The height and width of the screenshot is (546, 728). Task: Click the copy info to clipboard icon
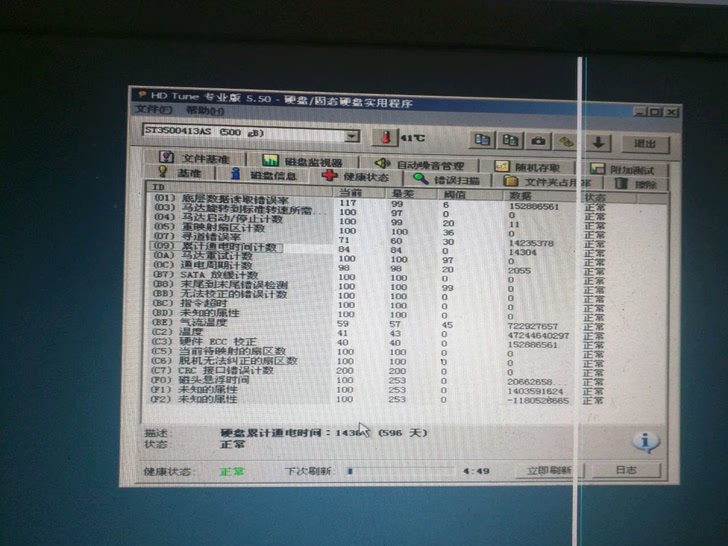482,140
